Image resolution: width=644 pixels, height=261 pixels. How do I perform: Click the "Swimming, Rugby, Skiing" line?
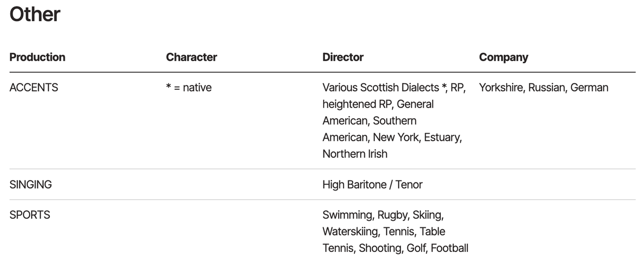tap(383, 215)
